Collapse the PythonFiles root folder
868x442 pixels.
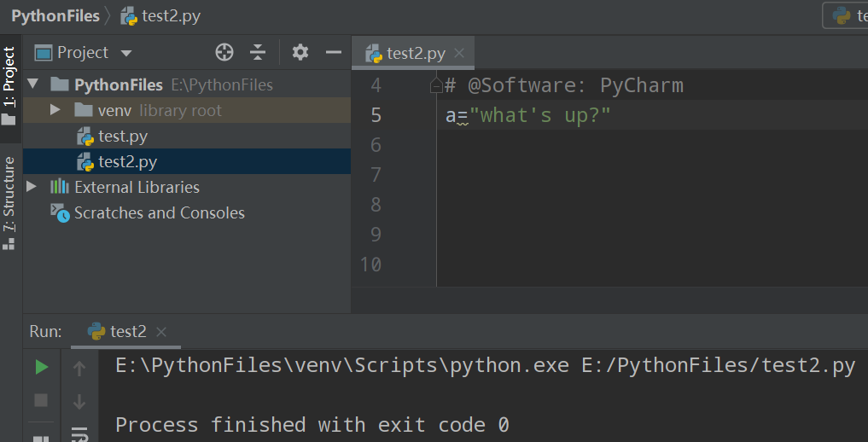tap(32, 84)
